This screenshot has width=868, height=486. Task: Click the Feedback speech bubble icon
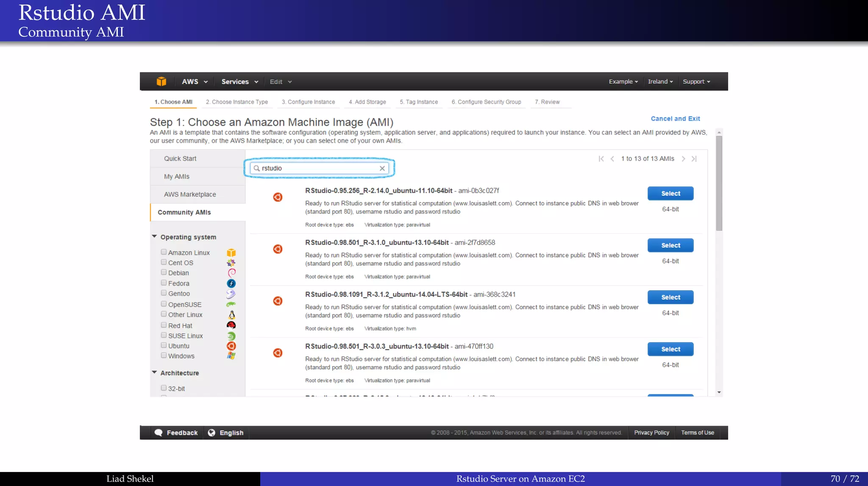point(159,433)
